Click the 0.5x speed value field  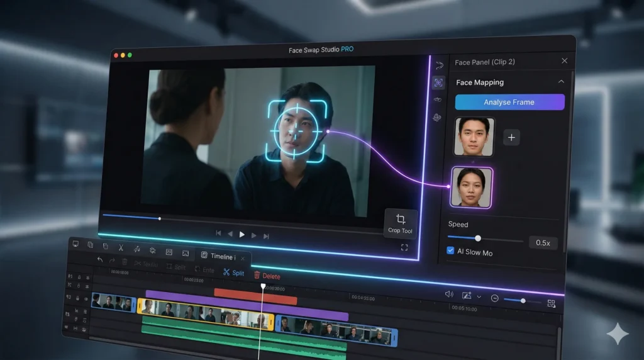coord(543,243)
